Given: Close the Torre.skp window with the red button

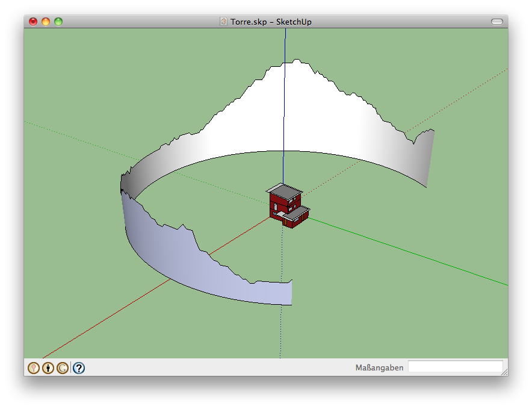Looking at the screenshot, I should (x=33, y=22).
